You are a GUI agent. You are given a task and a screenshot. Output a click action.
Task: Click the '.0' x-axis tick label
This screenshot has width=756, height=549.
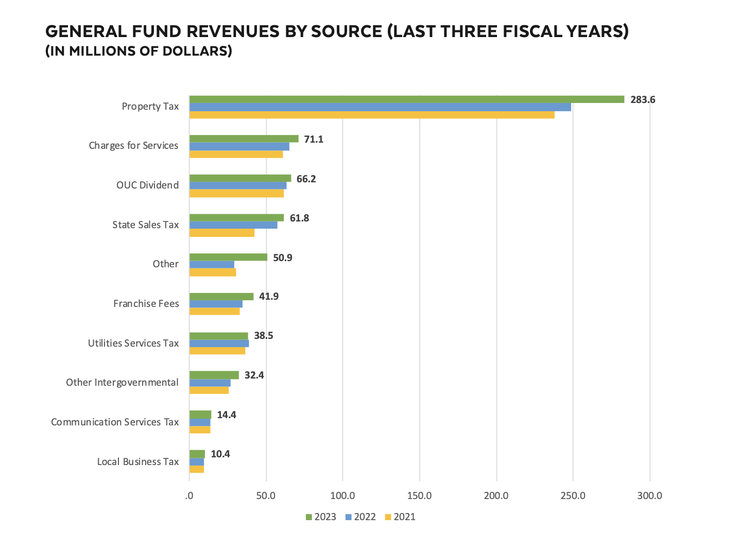point(189,495)
